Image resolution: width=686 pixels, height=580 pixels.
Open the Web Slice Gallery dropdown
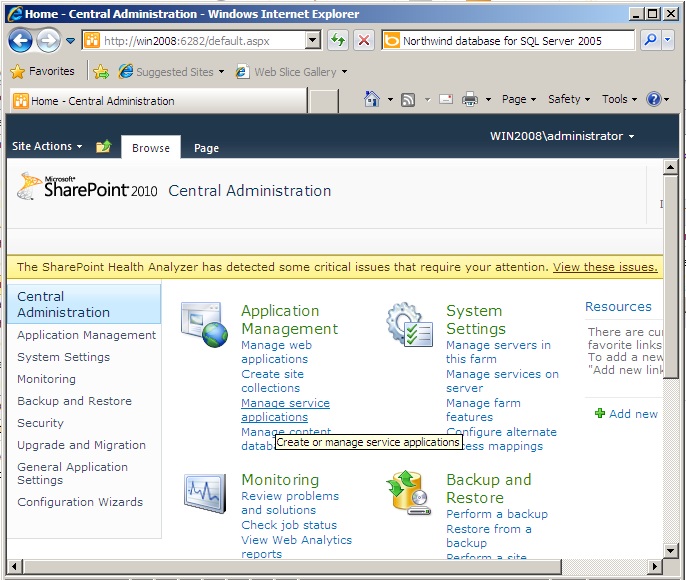pos(292,71)
